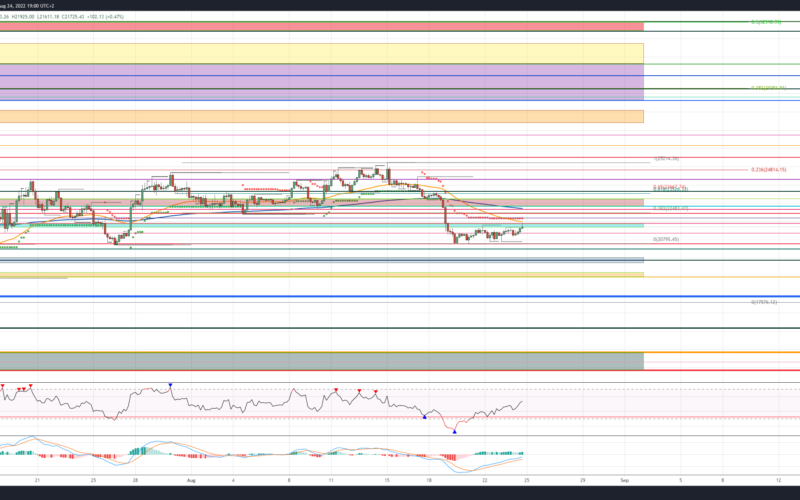The width and height of the screenshot is (800, 500).
Task: Click the 28 date on time axis
Action: tap(135, 480)
